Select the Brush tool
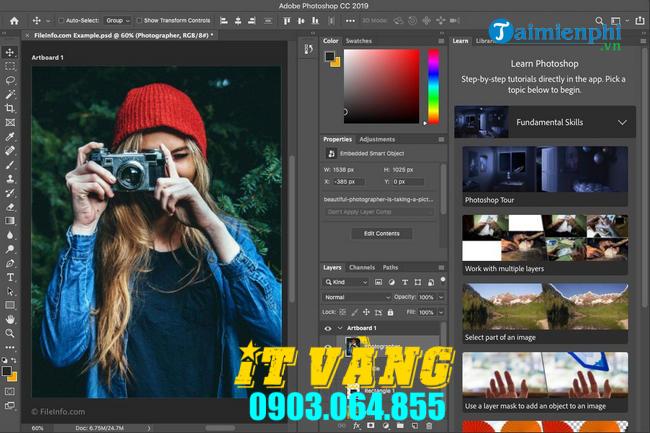This screenshot has height=433, width=650. click(x=10, y=165)
